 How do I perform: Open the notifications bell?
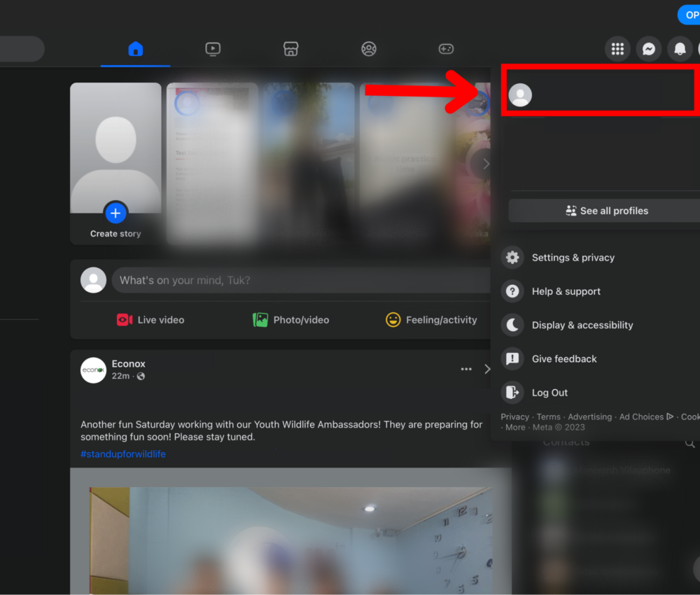pos(680,48)
